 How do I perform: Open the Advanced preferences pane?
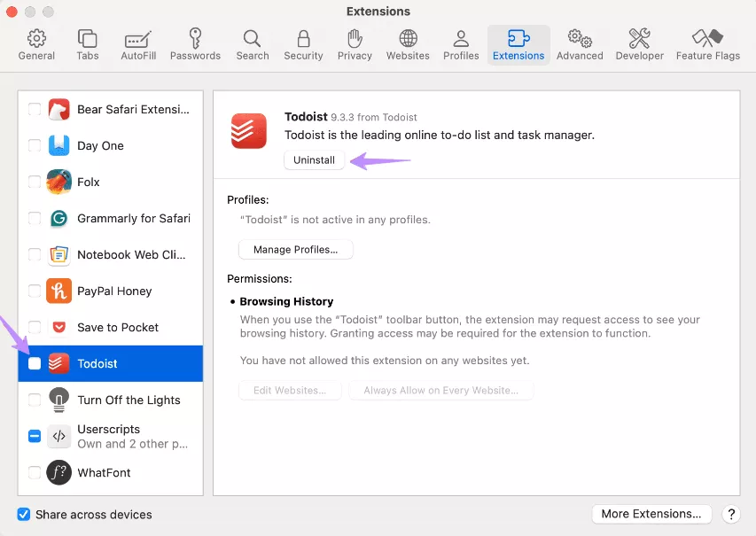point(580,45)
